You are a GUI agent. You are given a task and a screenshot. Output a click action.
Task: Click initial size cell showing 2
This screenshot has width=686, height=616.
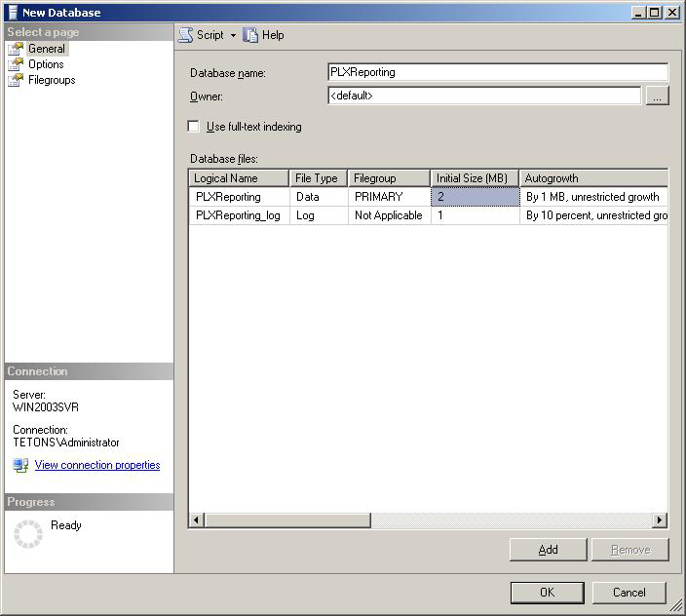(476, 197)
